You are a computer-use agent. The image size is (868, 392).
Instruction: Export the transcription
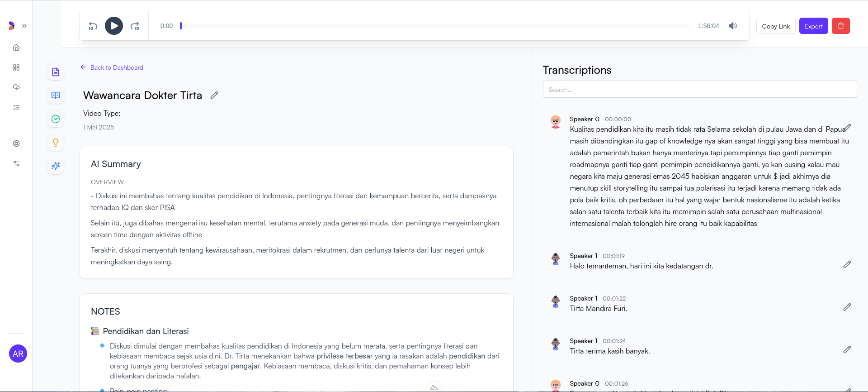click(x=813, y=26)
